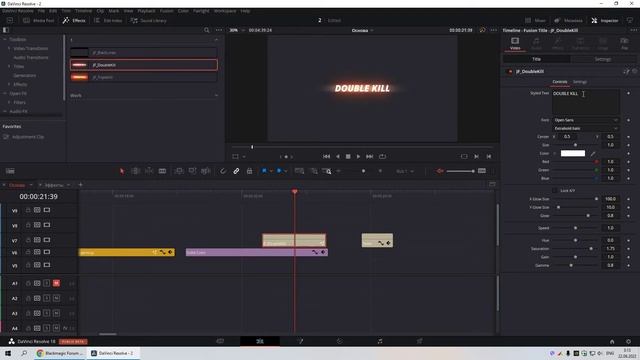Image resolution: width=640 pixels, height=360 pixels.
Task: Toggle the Position Lock padlock icon
Action: [x=249, y=171]
